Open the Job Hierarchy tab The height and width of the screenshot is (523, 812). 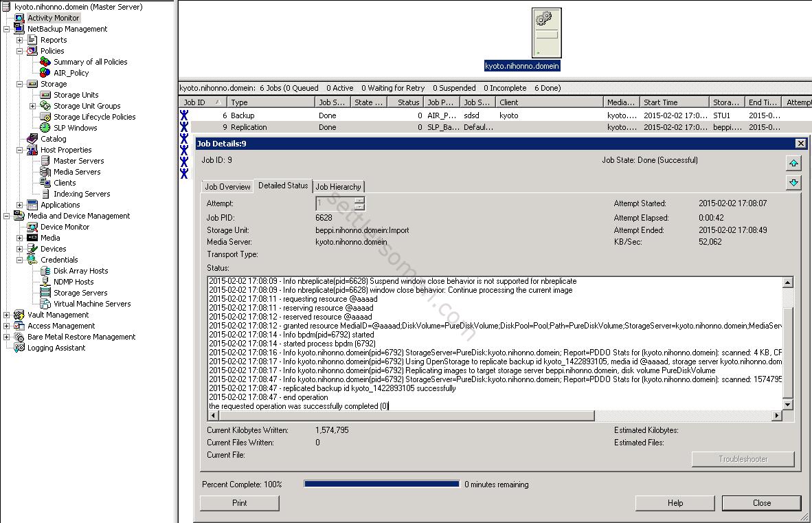point(338,187)
